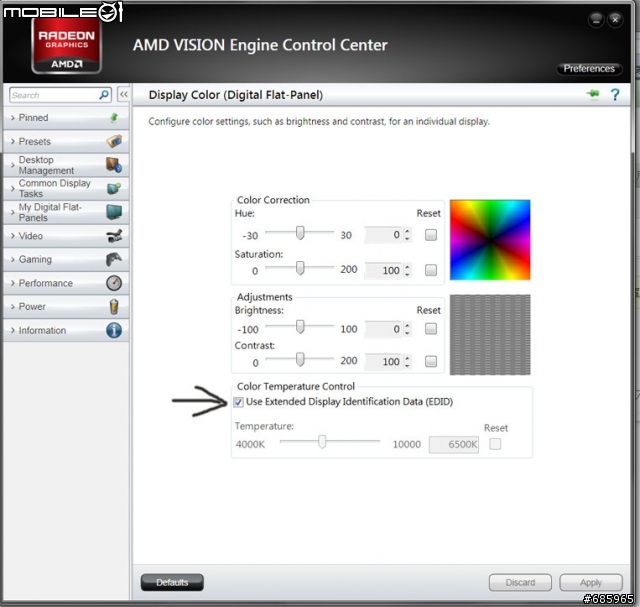Expand the Information section chevron
The width and height of the screenshot is (640, 607).
(13, 330)
